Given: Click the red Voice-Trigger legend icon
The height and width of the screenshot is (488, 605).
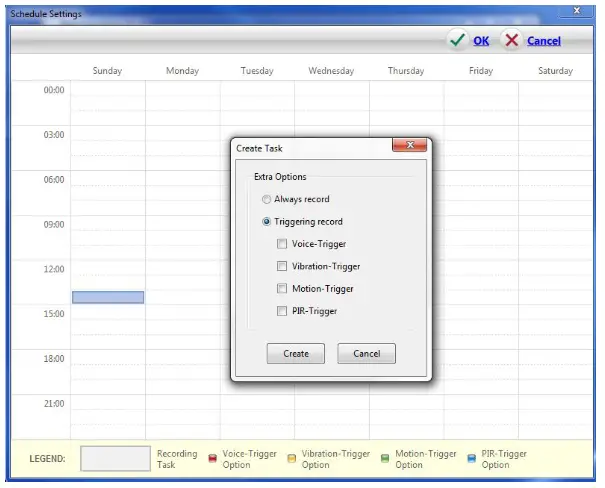Looking at the screenshot, I should pos(213,458).
